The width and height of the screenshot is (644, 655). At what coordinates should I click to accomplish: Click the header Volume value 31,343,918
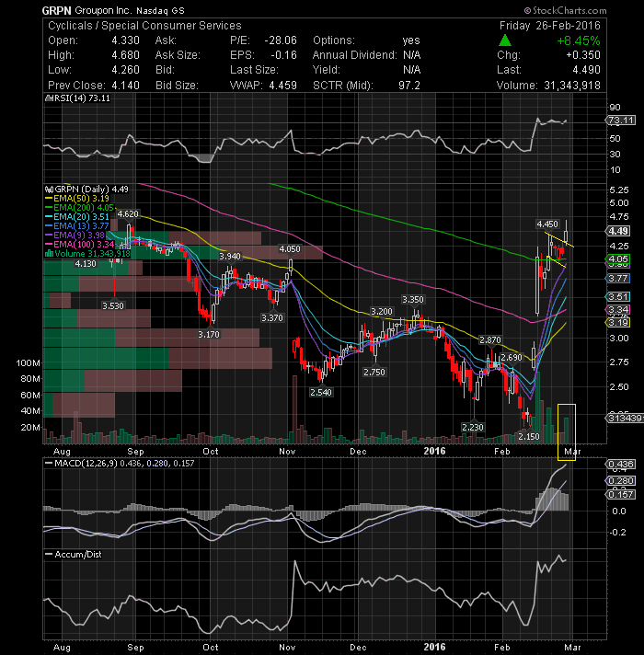click(571, 86)
